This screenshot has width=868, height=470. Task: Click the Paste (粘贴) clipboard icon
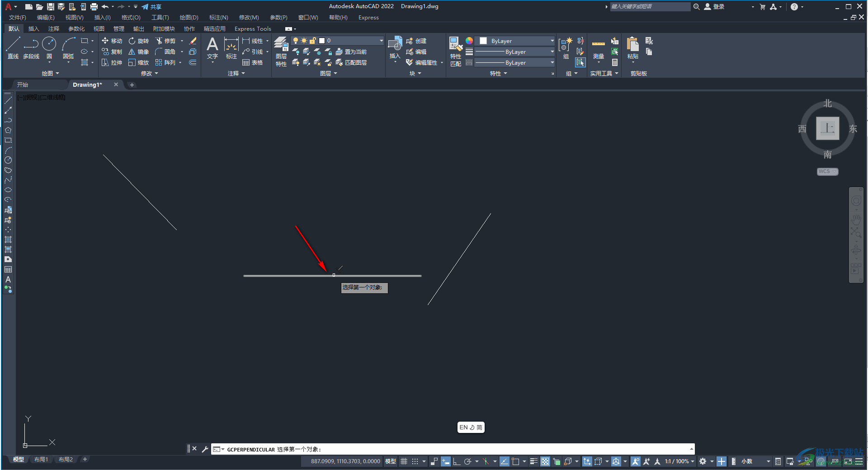[632, 48]
